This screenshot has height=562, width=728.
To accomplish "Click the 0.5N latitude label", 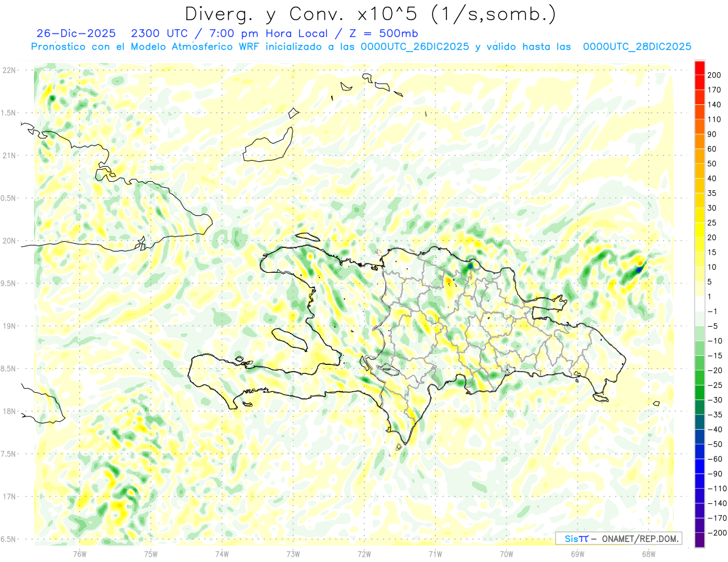I will coord(8,198).
